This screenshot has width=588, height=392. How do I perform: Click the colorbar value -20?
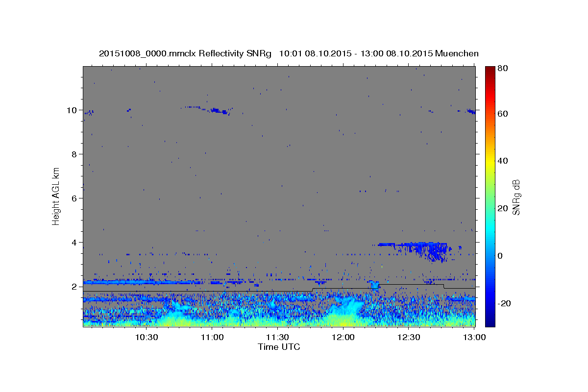click(x=503, y=303)
